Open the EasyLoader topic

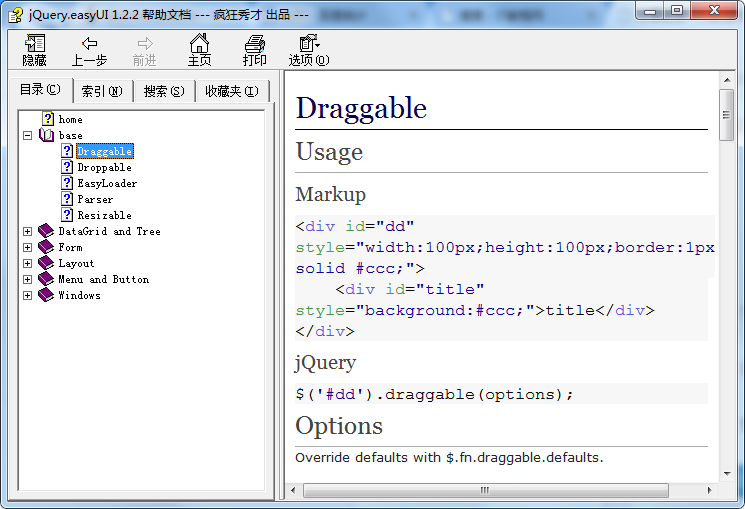click(x=107, y=183)
